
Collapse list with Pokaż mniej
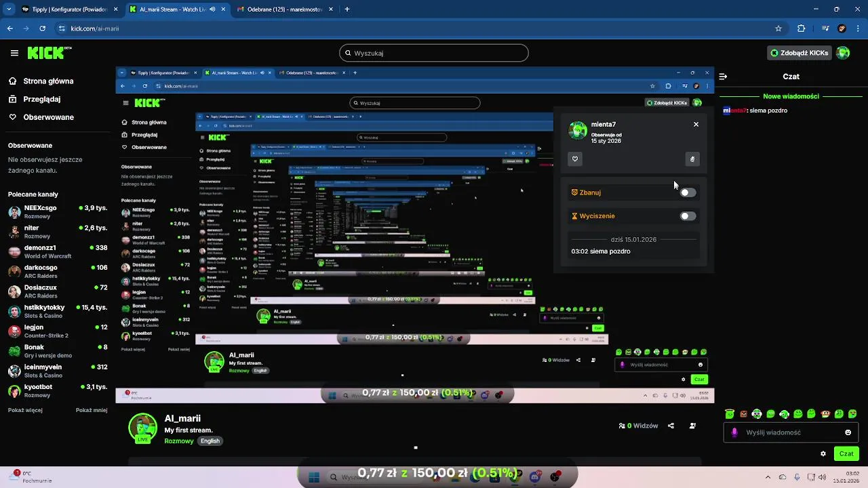[x=92, y=410]
